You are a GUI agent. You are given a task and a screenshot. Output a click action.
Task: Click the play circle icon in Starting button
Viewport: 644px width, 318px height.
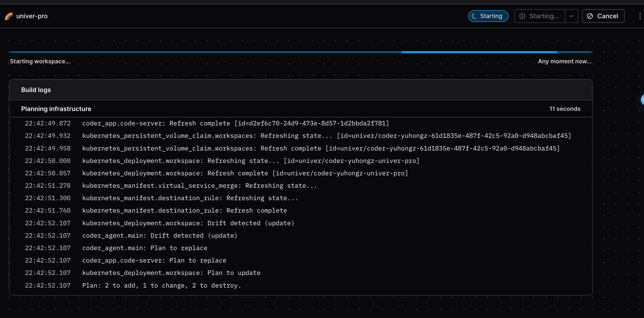[522, 16]
